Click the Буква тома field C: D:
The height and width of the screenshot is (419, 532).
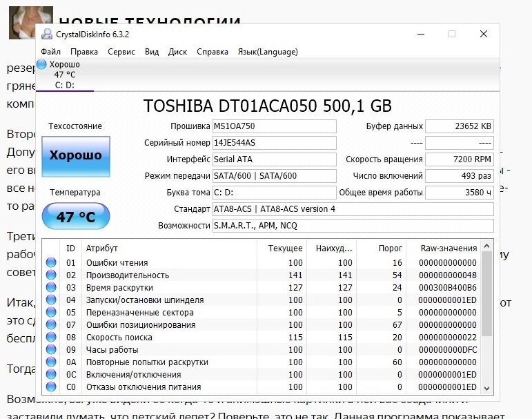coord(274,193)
